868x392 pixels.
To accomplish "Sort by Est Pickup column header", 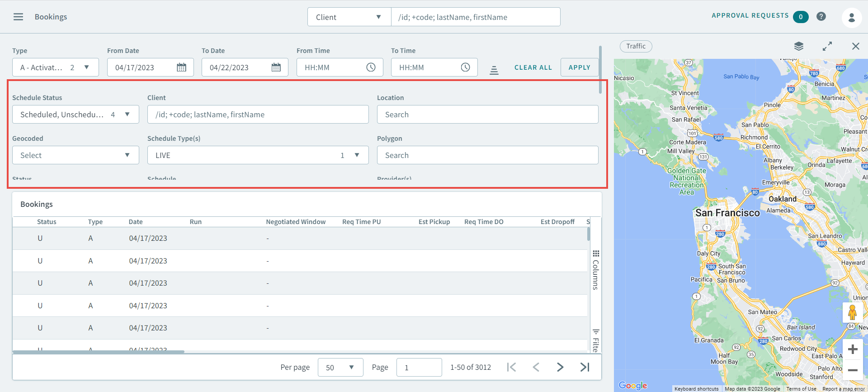I will [x=434, y=222].
